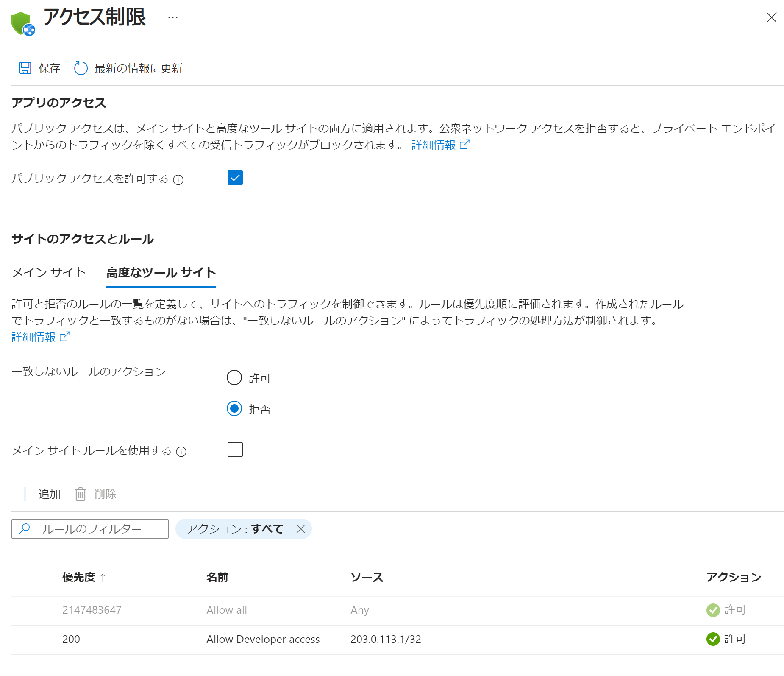Switch to the 高度なツール サイト tab
Screen dimensions: 784x676
coord(161,272)
